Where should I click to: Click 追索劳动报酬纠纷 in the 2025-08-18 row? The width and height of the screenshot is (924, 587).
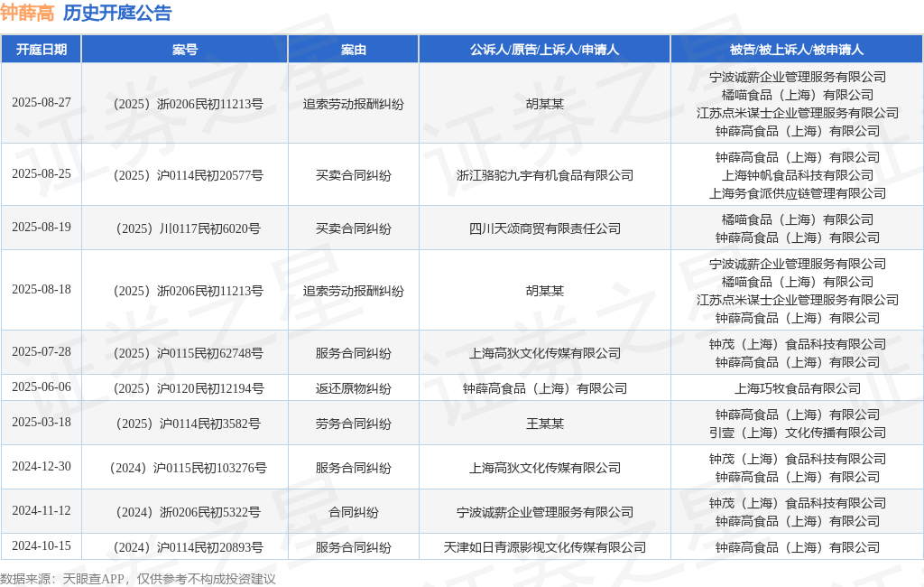pyautogui.click(x=354, y=291)
